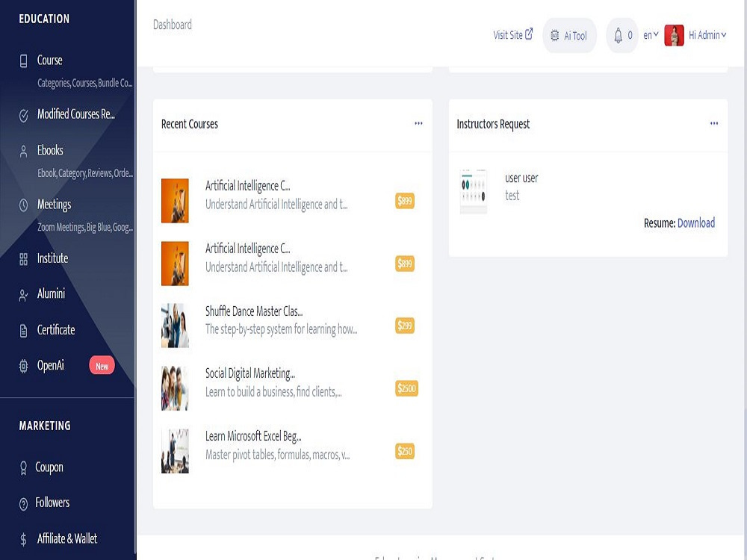This screenshot has height=560, width=747.
Task: Click the $299 price badge
Action: 405,326
